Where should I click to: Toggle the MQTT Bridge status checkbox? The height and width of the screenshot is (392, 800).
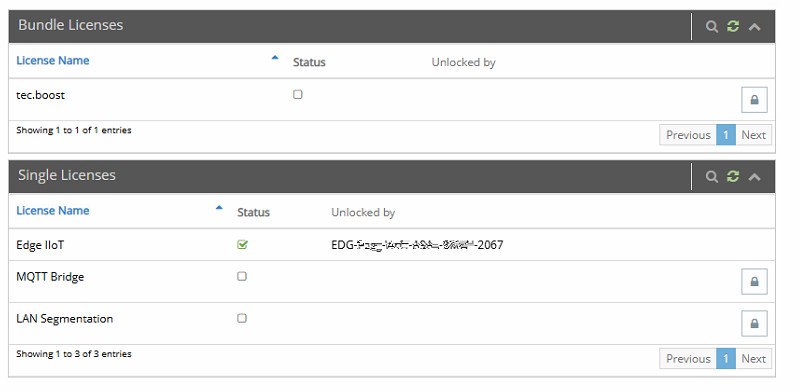click(x=242, y=276)
